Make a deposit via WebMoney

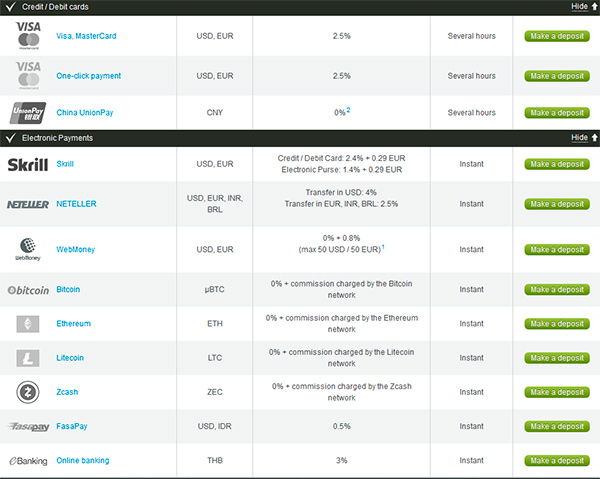pos(557,249)
